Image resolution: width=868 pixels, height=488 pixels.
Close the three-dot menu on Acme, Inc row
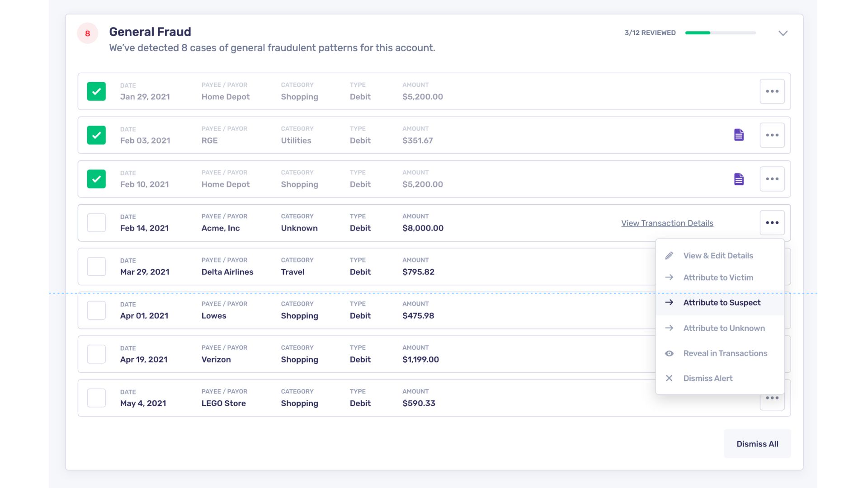(772, 223)
